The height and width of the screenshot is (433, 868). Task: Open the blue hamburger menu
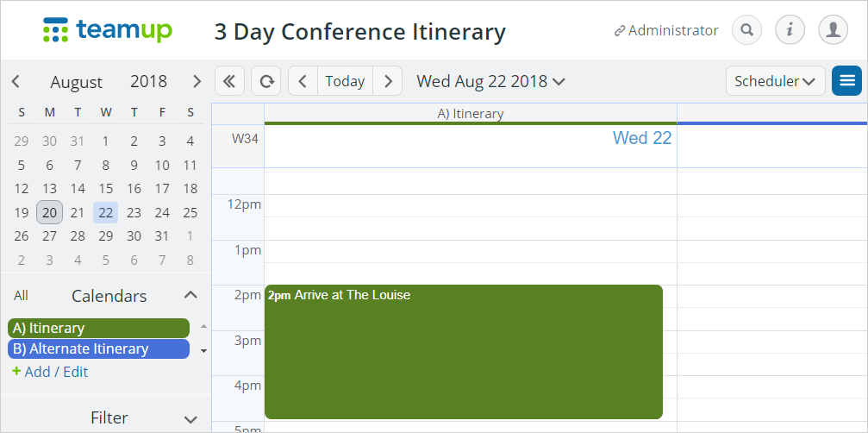[847, 81]
